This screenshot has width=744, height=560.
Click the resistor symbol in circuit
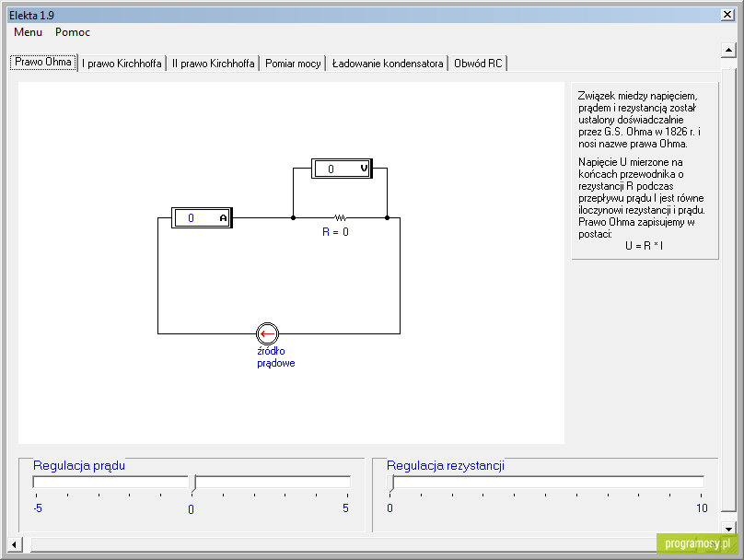pyautogui.click(x=340, y=218)
